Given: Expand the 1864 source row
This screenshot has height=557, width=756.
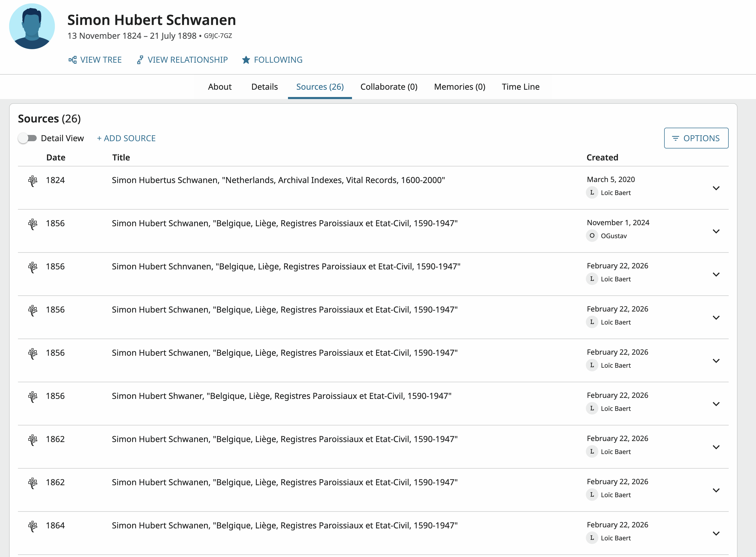Looking at the screenshot, I should (716, 533).
